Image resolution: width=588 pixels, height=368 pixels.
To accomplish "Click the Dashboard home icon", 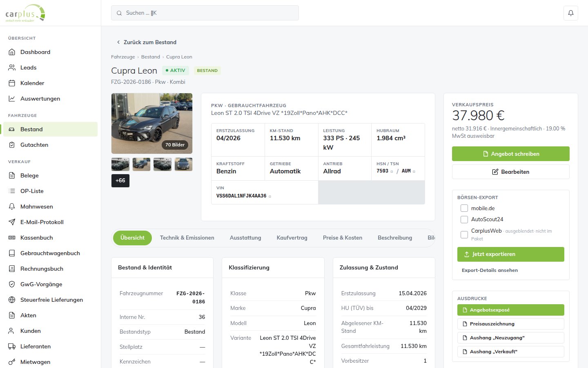I will pos(12,52).
